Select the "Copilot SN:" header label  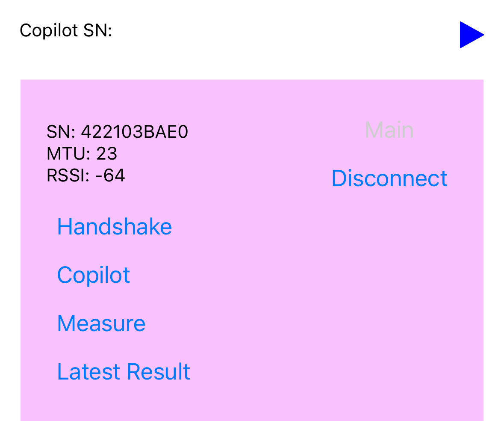tap(66, 30)
